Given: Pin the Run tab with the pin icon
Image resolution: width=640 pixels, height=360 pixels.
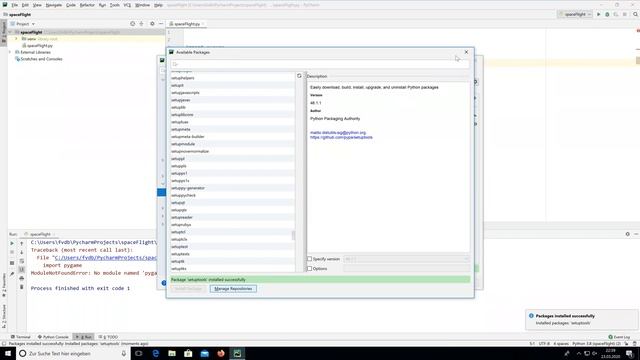Looking at the screenshot, I should coord(12,273).
